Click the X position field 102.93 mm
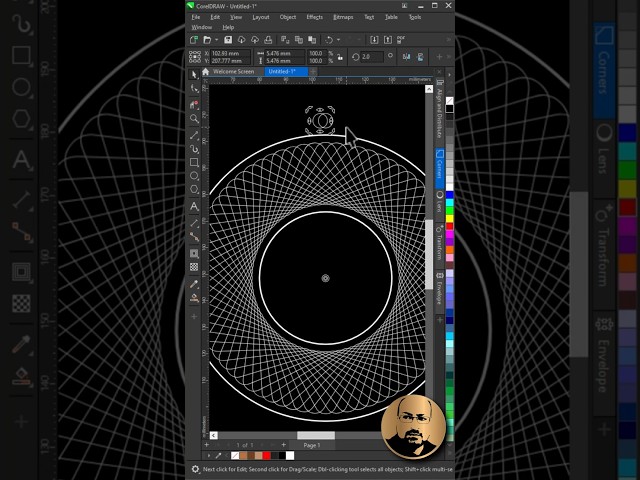Image resolution: width=640 pixels, height=480 pixels. tap(230, 53)
